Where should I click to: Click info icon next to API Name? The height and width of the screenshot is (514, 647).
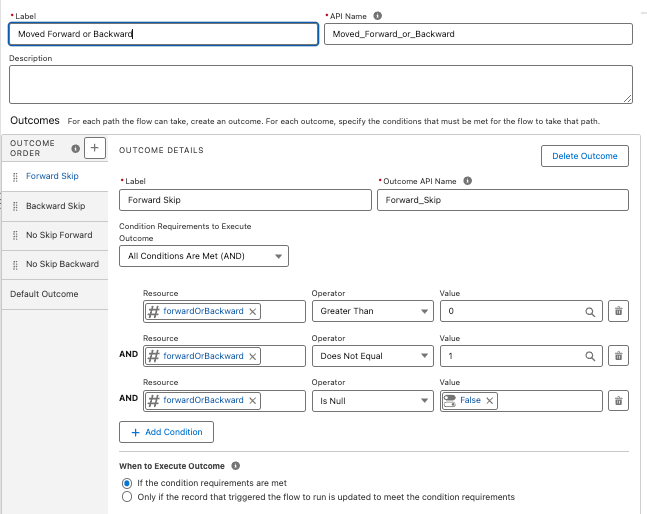(x=378, y=16)
